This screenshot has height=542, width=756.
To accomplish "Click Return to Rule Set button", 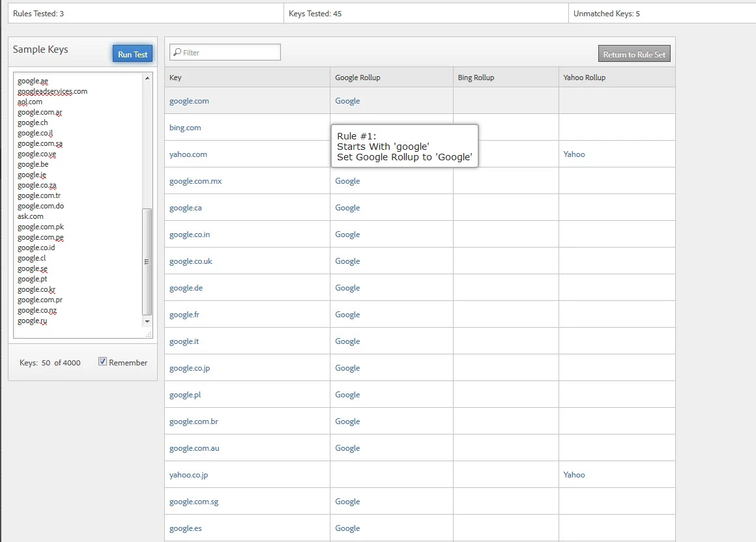I will tap(634, 54).
